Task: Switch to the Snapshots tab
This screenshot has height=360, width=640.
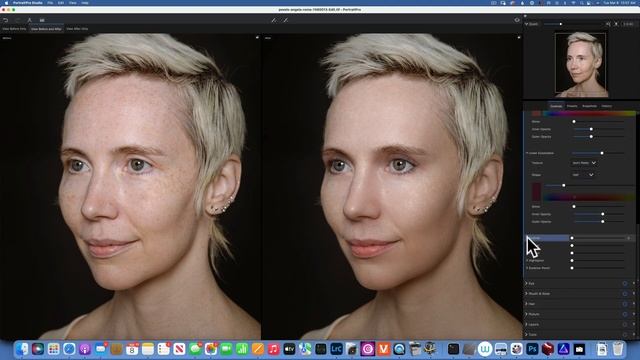Action: (589, 106)
